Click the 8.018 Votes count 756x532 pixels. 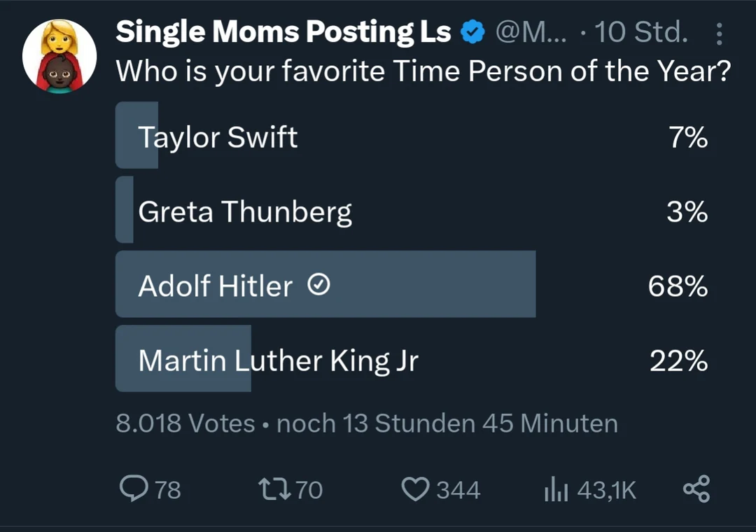point(185,423)
